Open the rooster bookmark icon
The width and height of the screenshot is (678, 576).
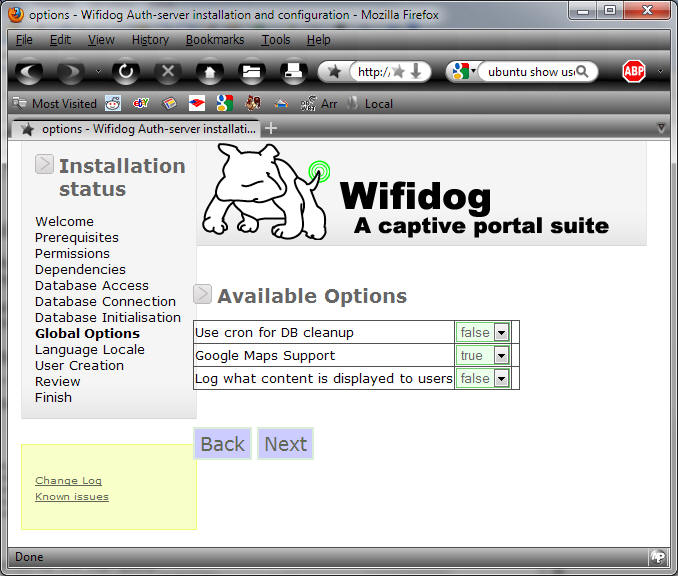(253, 104)
